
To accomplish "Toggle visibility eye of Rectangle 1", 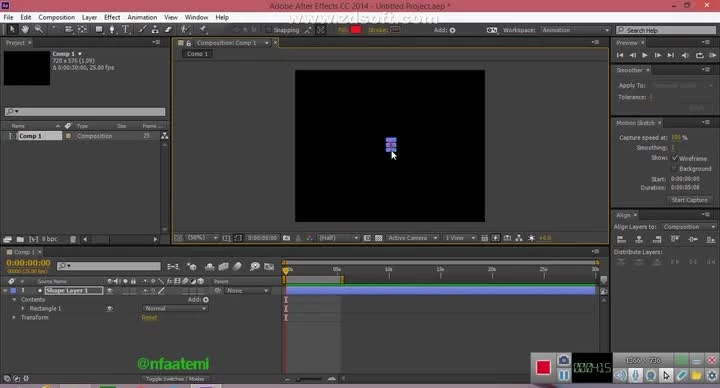I will coord(109,309).
